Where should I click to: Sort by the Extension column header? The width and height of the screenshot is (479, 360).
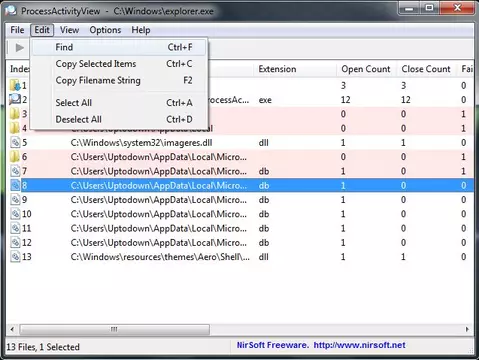coord(277,69)
